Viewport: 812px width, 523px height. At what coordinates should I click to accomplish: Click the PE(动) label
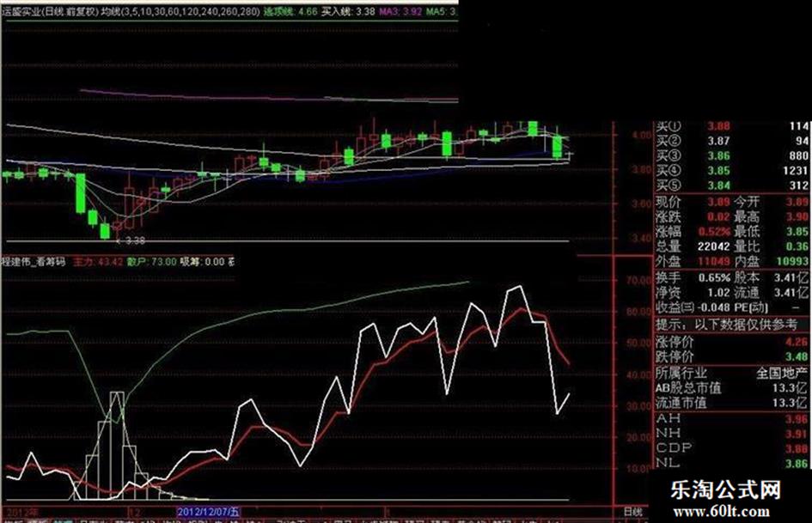point(752,307)
